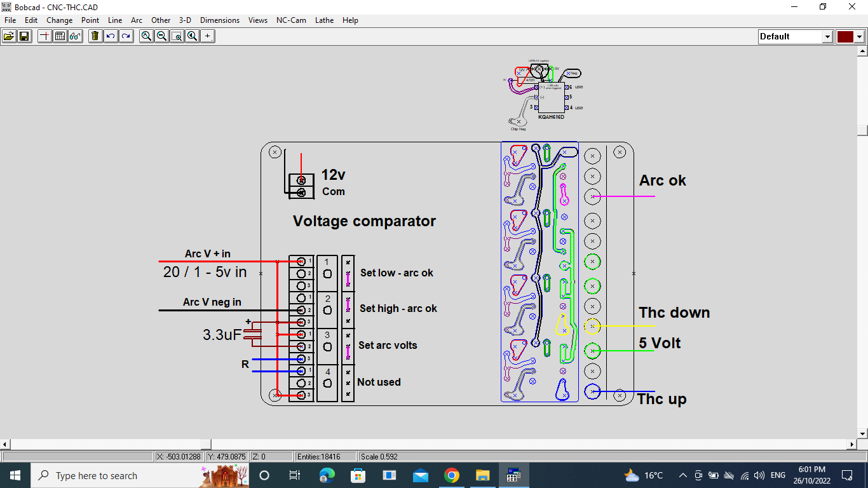This screenshot has width=868, height=488.
Task: Activate the zoom window selection icon
Action: click(177, 36)
